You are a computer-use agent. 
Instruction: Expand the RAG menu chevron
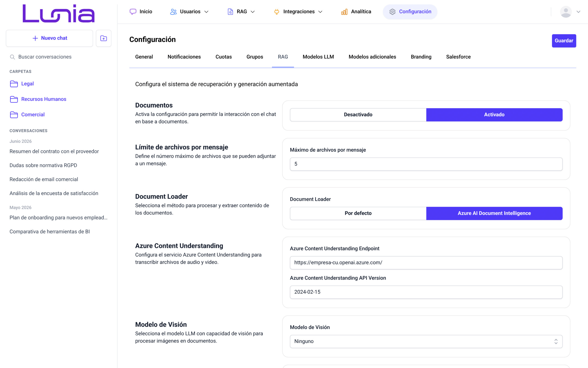(253, 12)
